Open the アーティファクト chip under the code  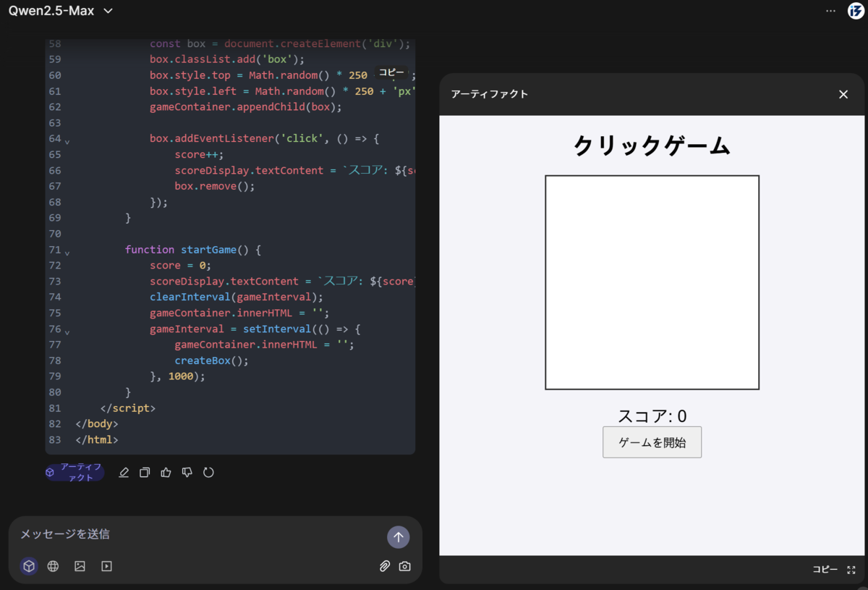click(75, 473)
